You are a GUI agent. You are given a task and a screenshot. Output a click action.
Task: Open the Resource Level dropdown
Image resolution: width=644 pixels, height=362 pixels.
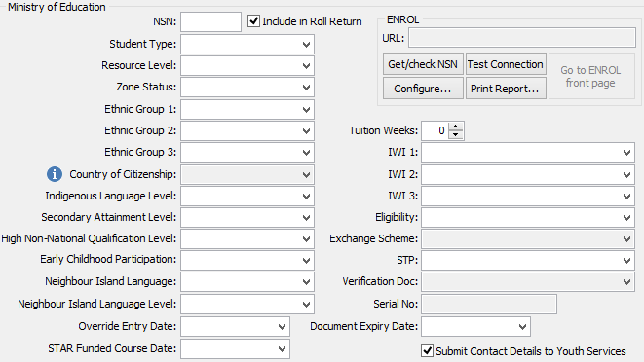[x=247, y=65]
